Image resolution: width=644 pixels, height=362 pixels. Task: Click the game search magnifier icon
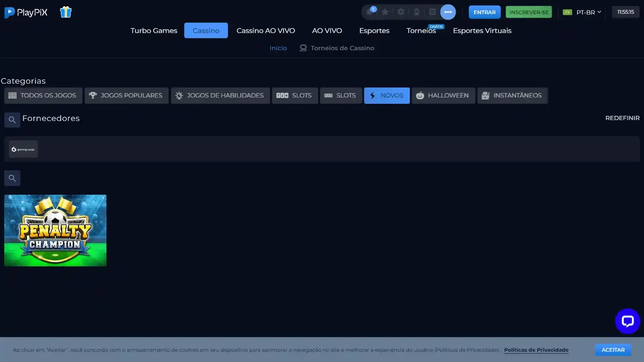click(12, 178)
